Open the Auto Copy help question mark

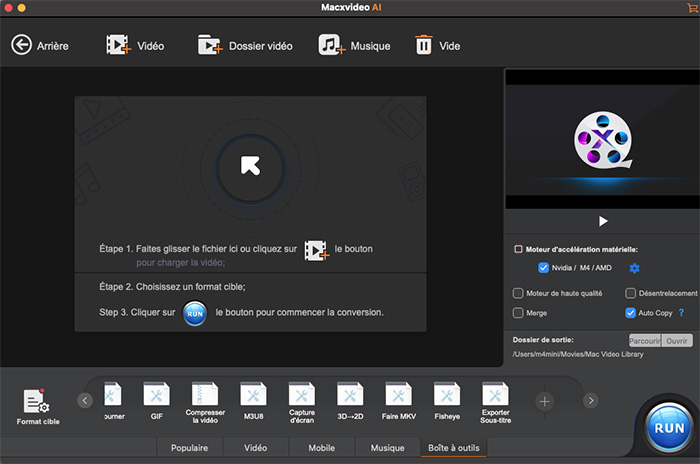click(x=681, y=313)
